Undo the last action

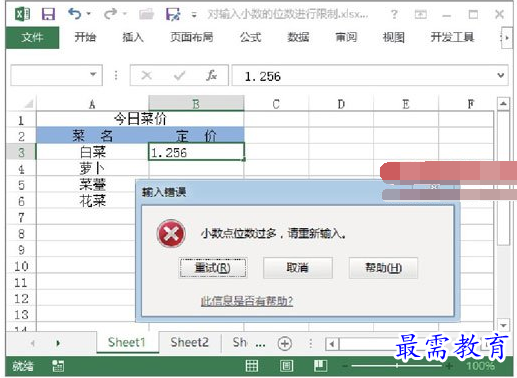tap(74, 14)
